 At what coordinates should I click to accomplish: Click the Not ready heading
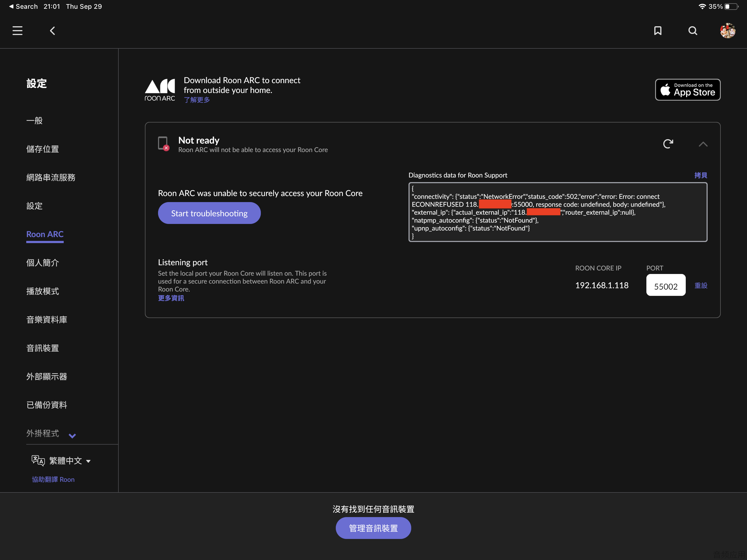point(199,140)
